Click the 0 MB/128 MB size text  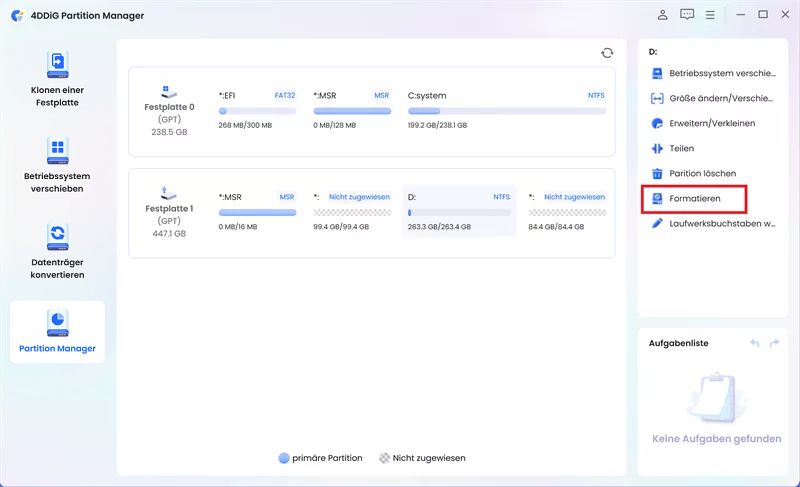(334, 125)
